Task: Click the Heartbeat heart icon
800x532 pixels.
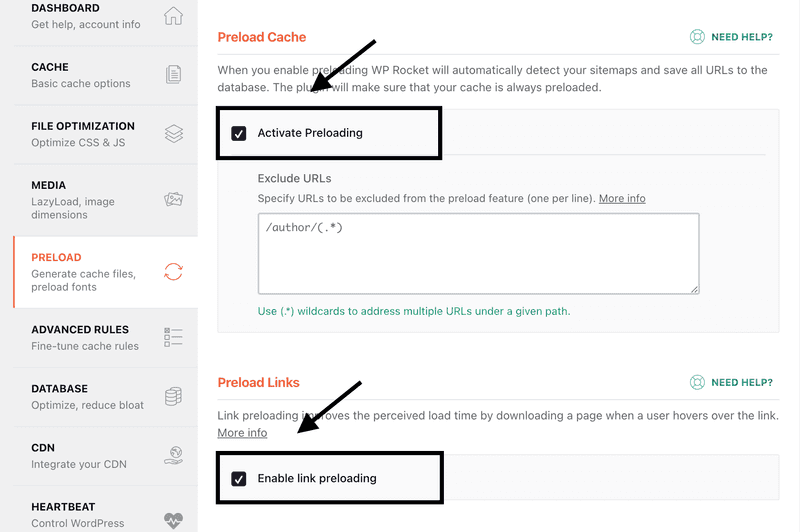Action: (x=173, y=520)
